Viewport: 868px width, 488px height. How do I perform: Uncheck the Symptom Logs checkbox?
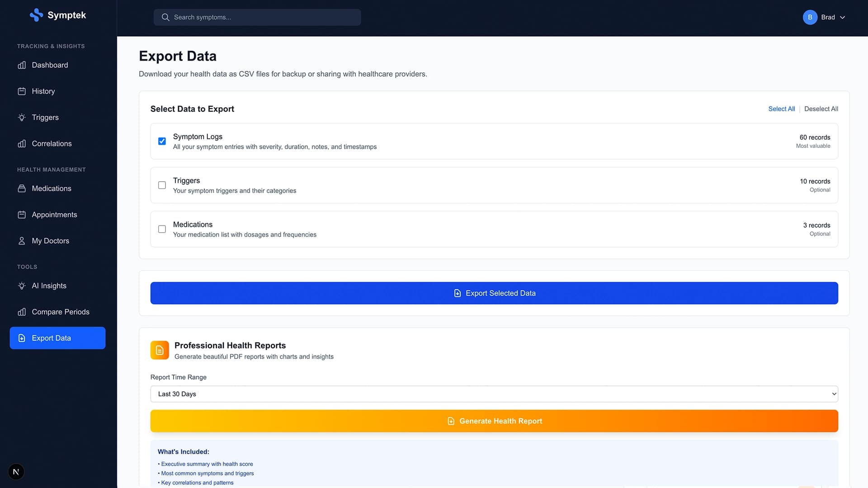click(x=162, y=141)
